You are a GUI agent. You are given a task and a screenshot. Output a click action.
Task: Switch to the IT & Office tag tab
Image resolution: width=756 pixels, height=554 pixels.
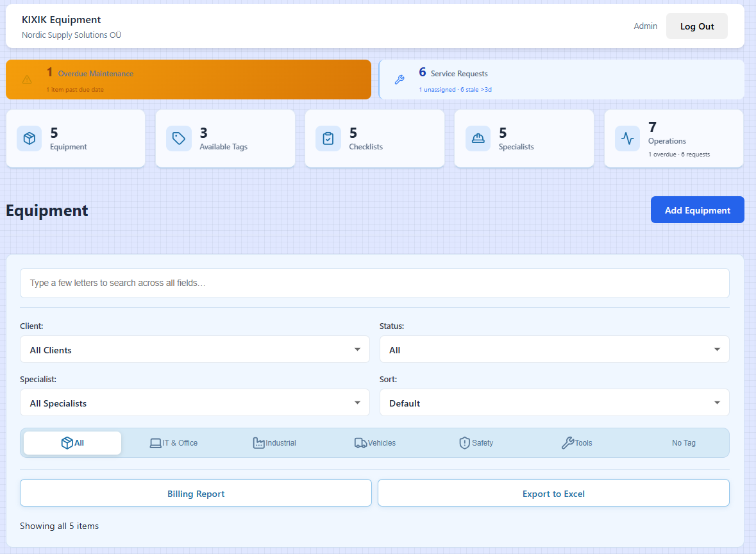point(174,443)
